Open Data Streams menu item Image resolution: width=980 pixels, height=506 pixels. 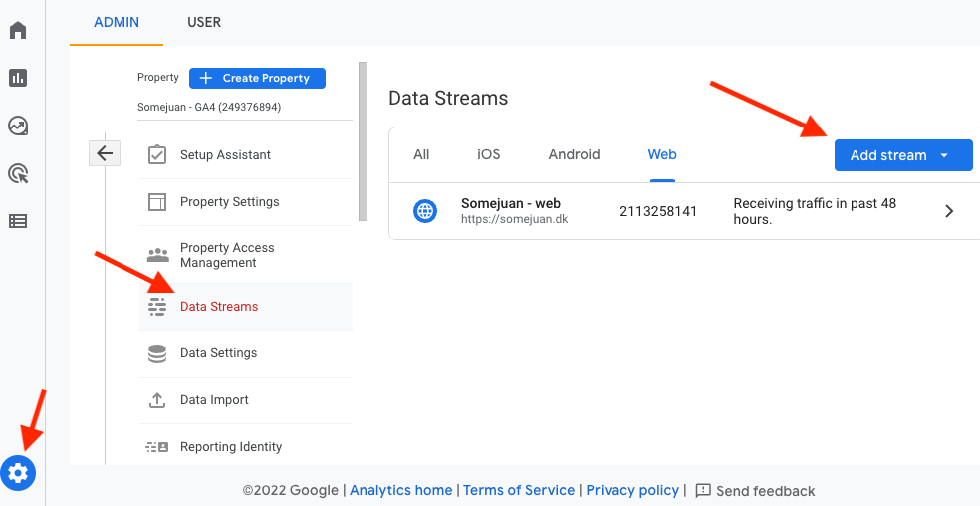(x=246, y=307)
